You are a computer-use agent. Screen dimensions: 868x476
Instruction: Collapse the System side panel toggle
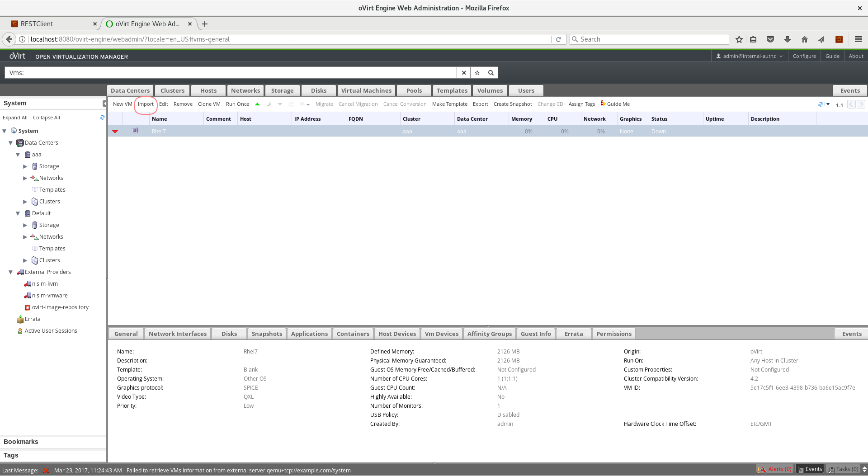coord(104,104)
